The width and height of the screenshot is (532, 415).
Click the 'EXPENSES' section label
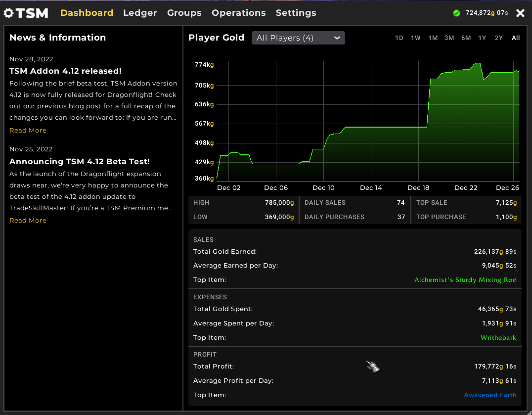210,297
